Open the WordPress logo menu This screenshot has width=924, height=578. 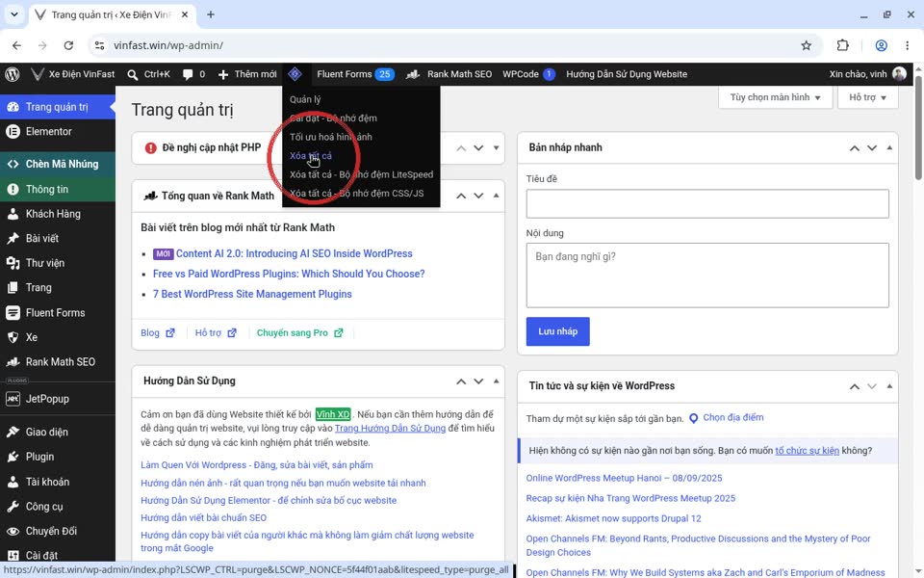tap(13, 74)
